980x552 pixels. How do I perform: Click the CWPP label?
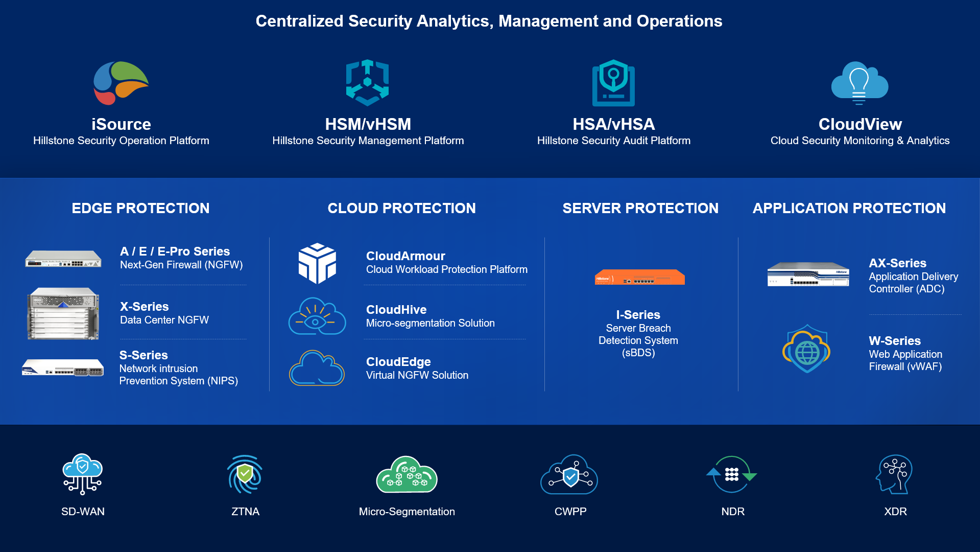tap(570, 512)
